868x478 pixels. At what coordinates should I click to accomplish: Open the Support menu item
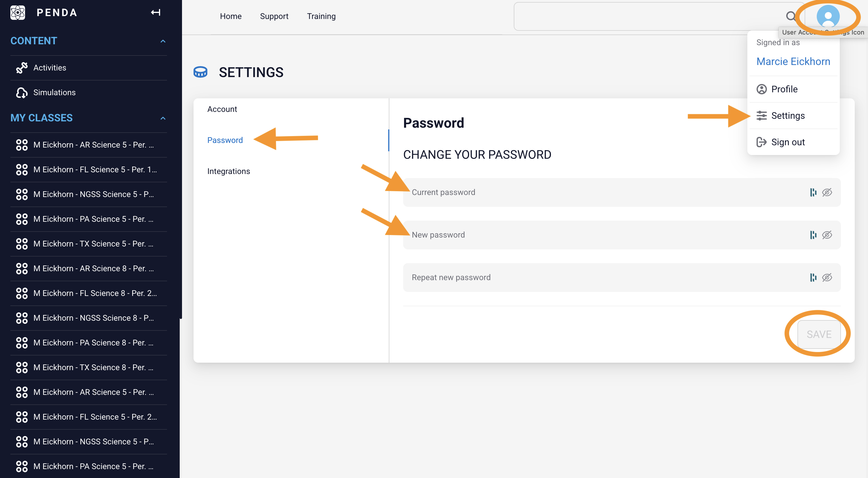pyautogui.click(x=274, y=16)
